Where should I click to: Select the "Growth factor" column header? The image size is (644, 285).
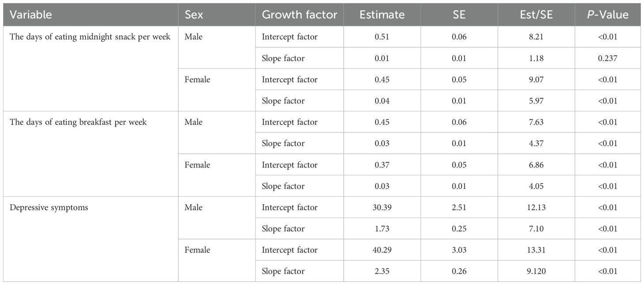[x=300, y=15]
